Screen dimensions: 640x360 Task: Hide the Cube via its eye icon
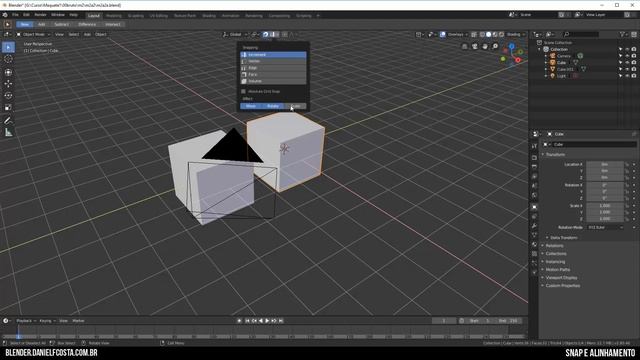point(627,62)
